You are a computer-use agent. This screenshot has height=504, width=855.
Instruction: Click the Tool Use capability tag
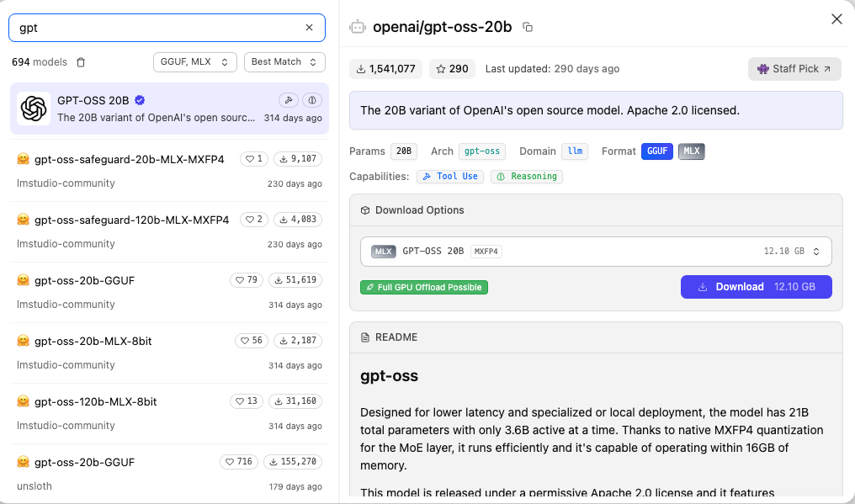[x=450, y=177]
